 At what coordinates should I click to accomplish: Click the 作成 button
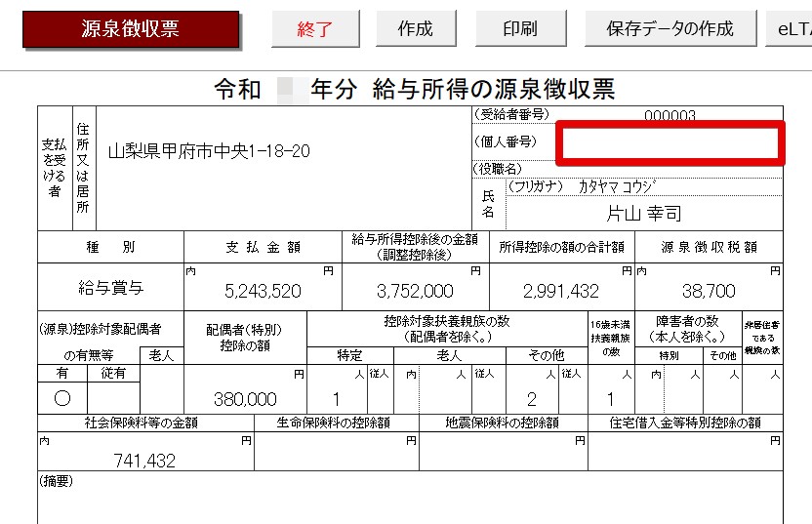[416, 28]
